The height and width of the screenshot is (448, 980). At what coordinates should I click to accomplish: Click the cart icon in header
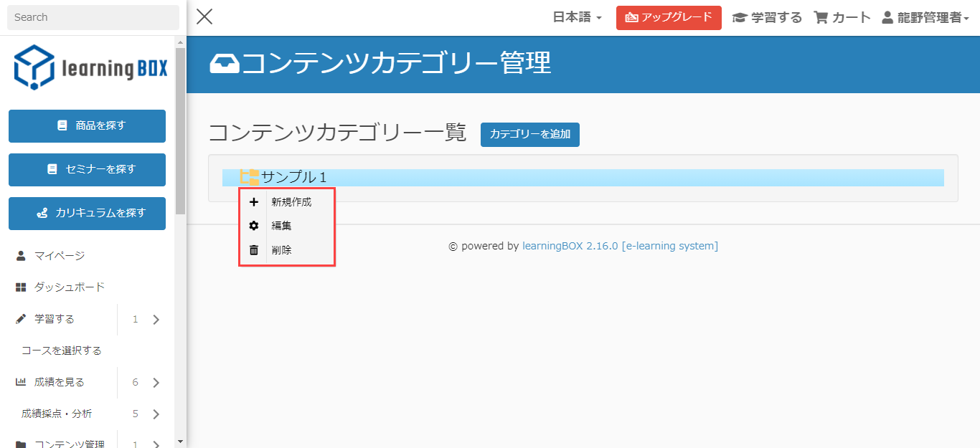tap(821, 18)
